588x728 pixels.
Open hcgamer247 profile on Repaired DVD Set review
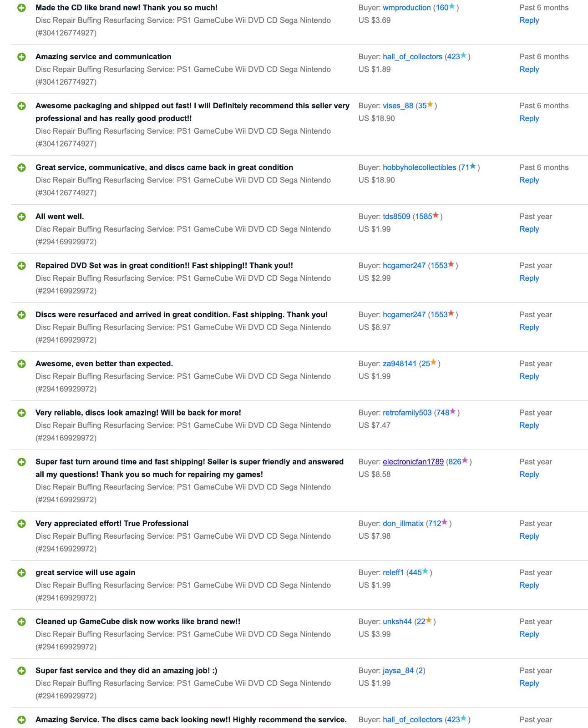coord(404,266)
